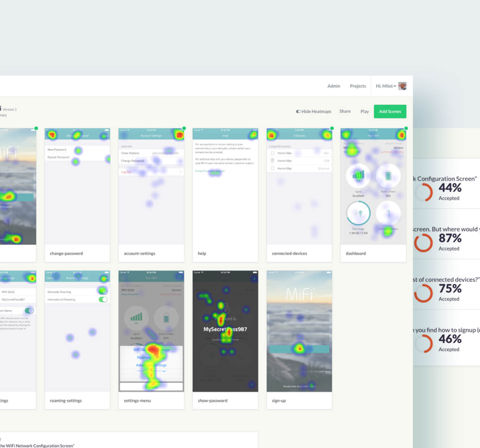Click the sign-up scene label
The height and width of the screenshot is (448, 480).
pyautogui.click(x=279, y=400)
